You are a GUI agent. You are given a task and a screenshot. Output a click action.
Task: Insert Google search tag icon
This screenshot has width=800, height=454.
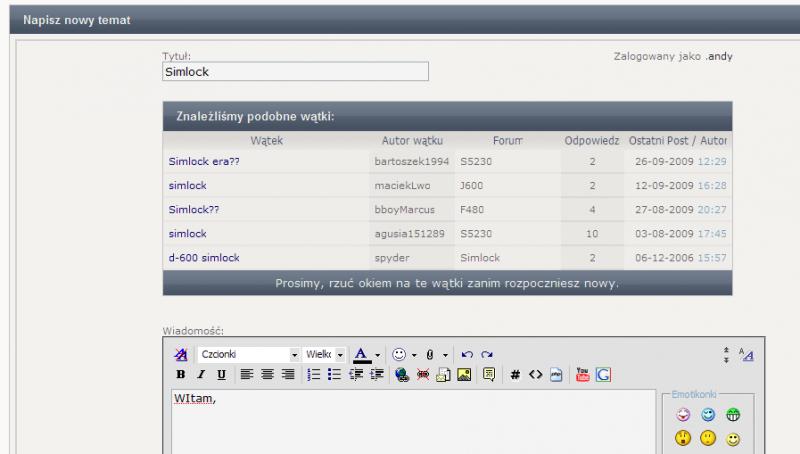[603, 374]
